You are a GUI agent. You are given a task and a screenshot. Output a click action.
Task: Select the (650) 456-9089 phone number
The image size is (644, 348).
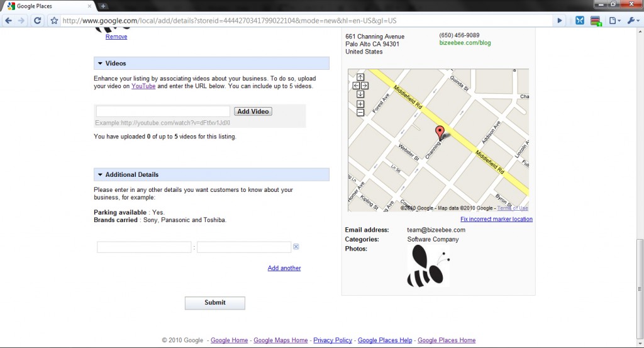click(459, 35)
